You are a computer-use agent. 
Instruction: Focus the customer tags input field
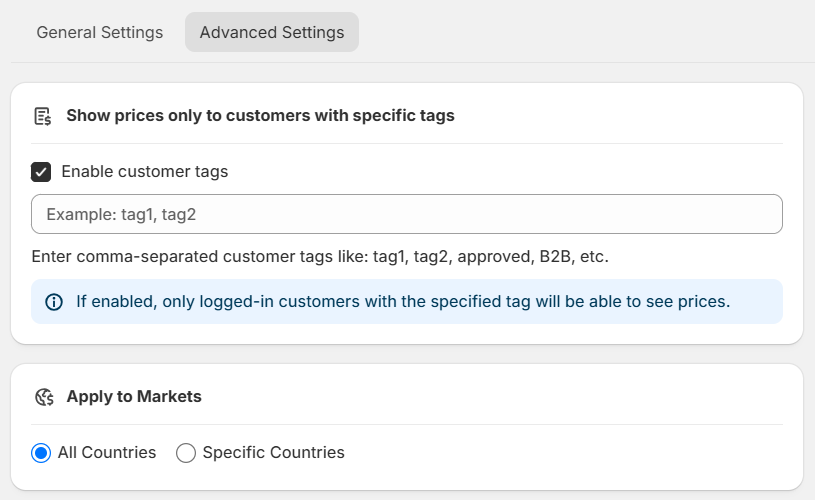[407, 214]
